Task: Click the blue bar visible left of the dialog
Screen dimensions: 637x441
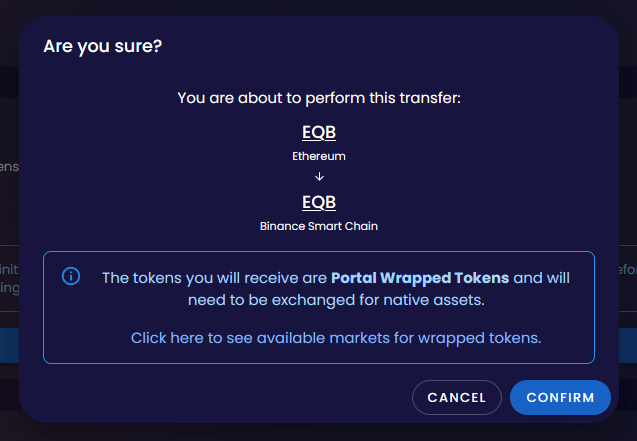Action: point(9,347)
